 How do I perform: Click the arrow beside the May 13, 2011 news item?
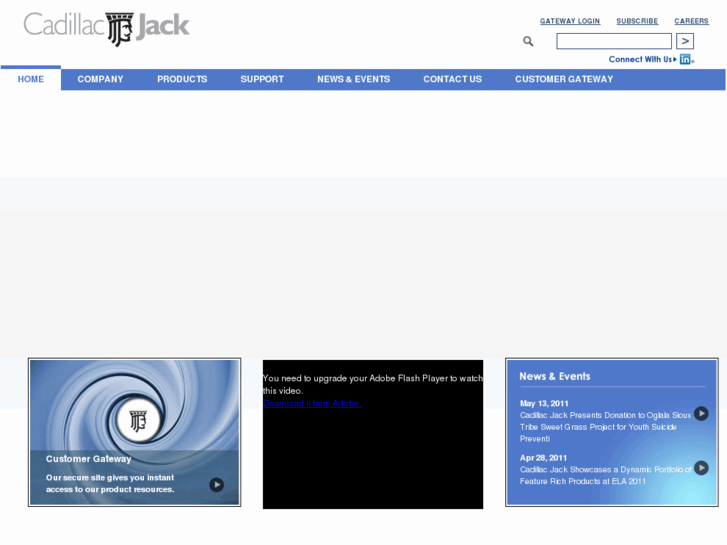tap(701, 413)
